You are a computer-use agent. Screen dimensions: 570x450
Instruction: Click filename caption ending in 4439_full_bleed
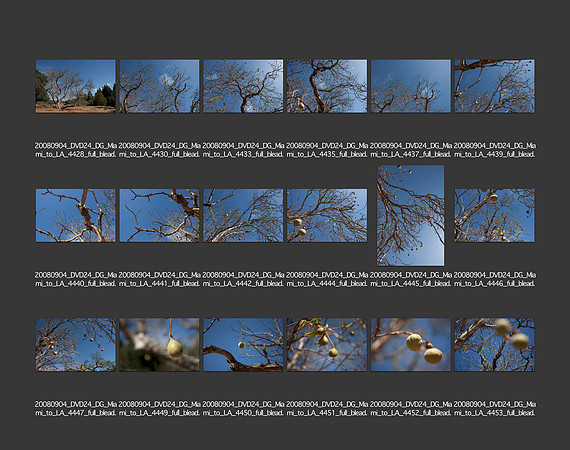coord(495,150)
